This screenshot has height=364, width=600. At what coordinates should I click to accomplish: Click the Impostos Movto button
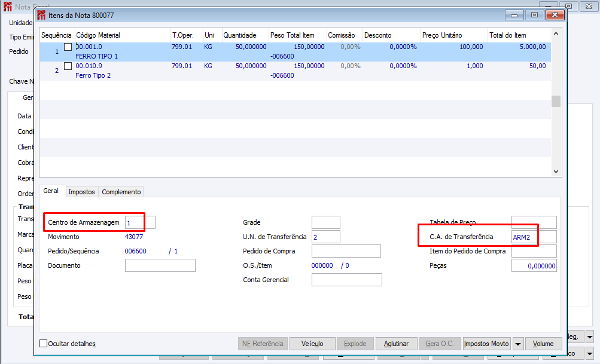(x=486, y=344)
